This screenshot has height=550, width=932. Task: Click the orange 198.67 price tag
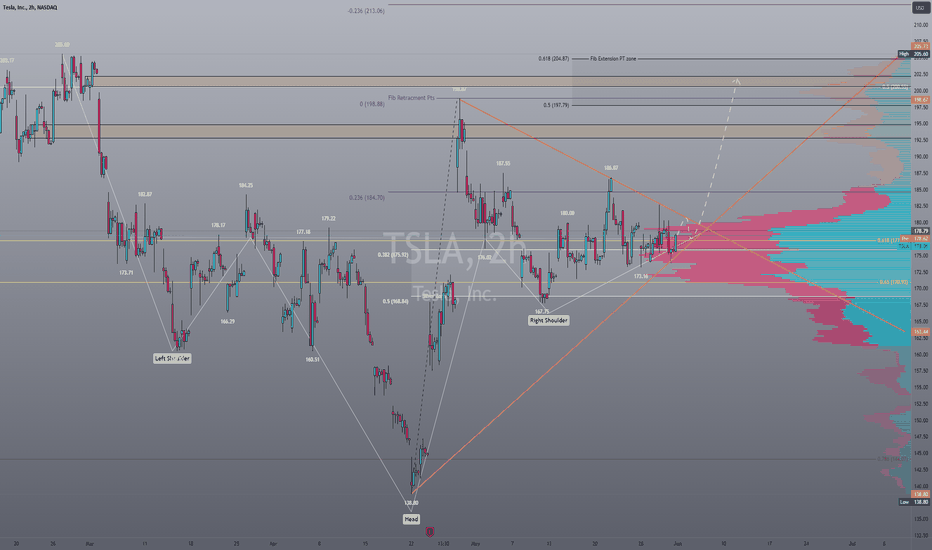[921, 100]
